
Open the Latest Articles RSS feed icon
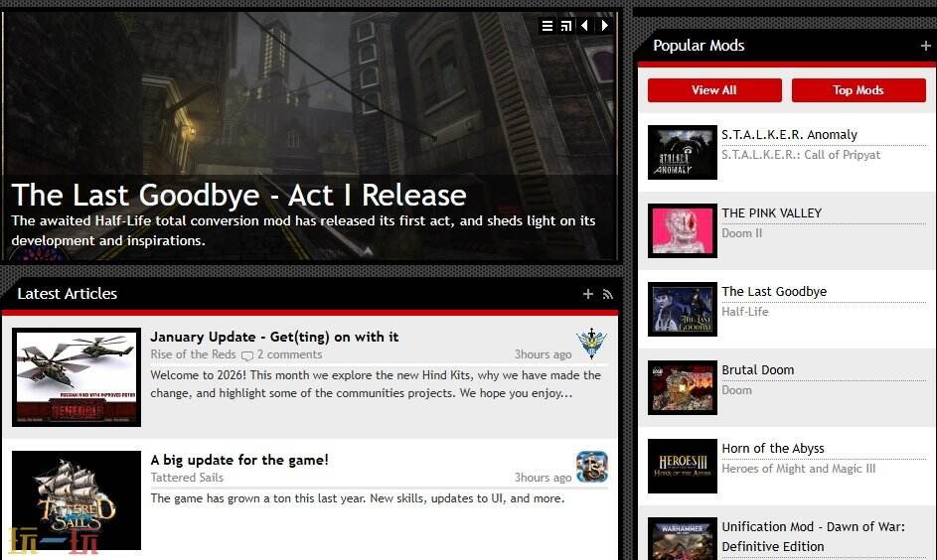tap(607, 294)
